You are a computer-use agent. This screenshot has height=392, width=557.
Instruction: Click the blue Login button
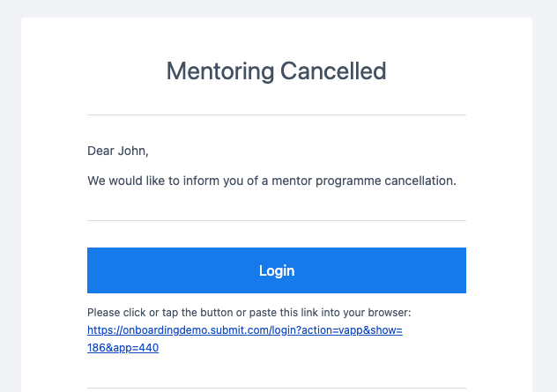pos(277,270)
